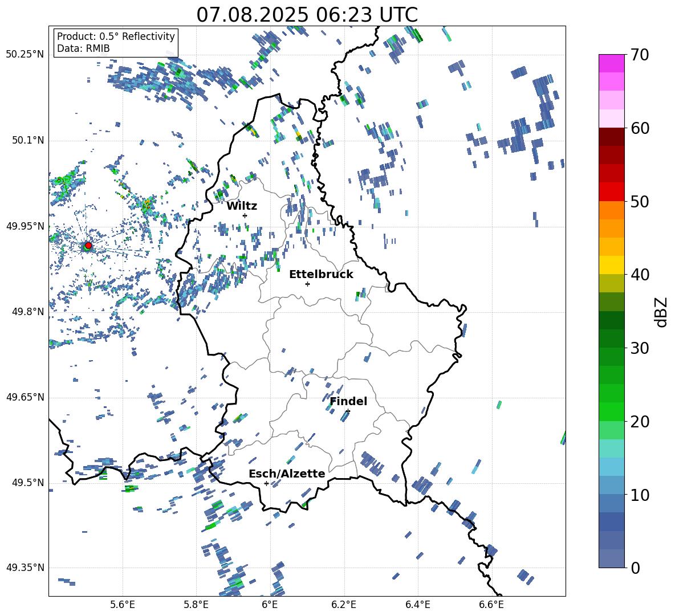Click the 6.4°E longitude label
Image resolution: width=675 pixels, height=616 pixels.
417,605
